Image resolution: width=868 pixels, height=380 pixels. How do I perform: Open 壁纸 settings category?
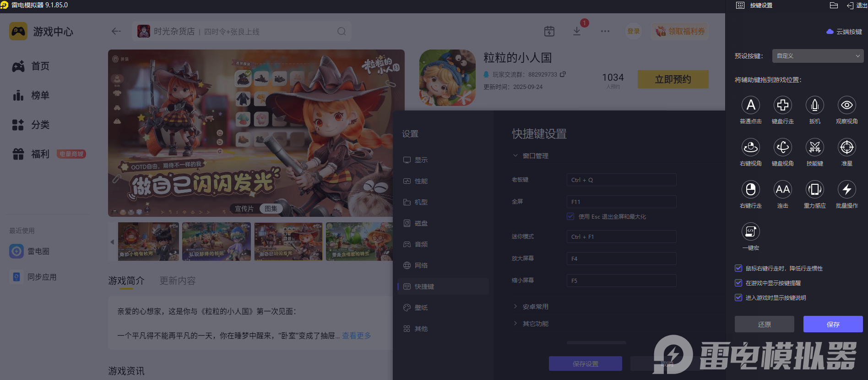click(x=443, y=308)
